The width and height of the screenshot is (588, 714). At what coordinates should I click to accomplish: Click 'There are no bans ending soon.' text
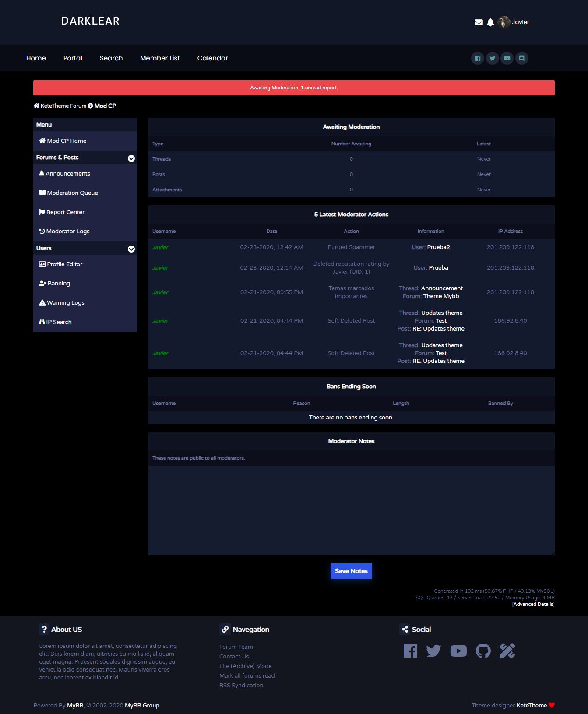(351, 418)
